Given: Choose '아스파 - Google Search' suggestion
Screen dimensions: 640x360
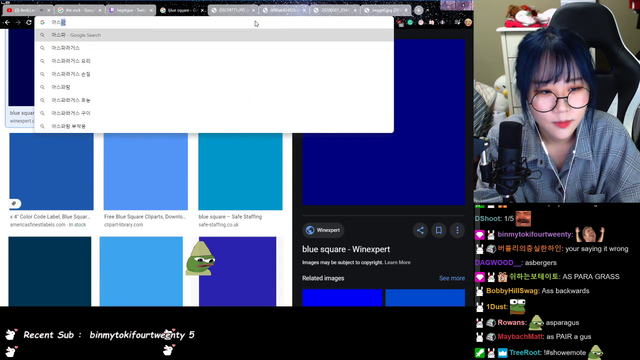Looking at the screenshot, I should click(214, 35).
